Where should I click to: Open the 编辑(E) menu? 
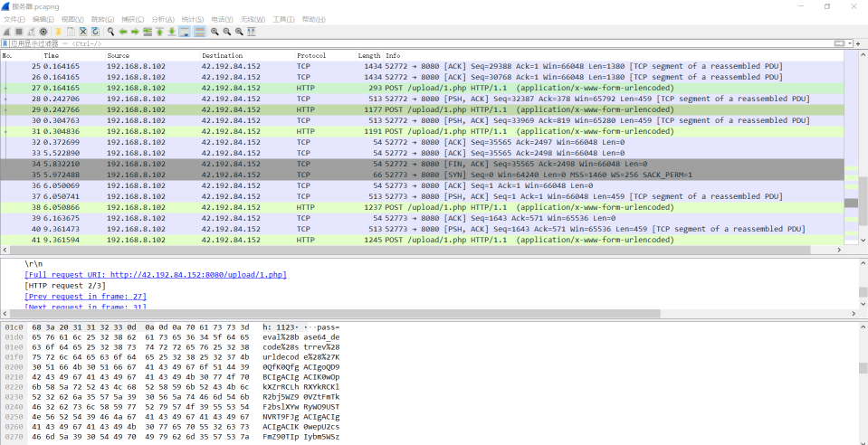tap(43, 19)
